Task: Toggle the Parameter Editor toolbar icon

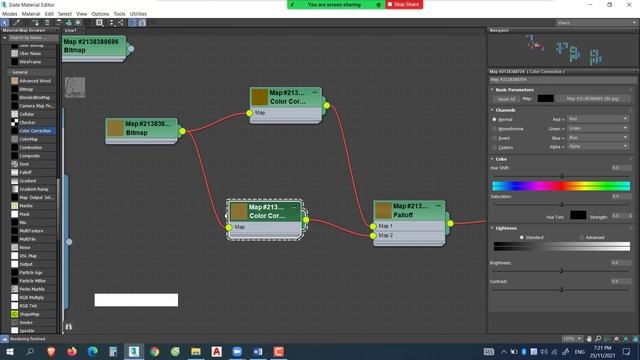Action: pyautogui.click(x=142, y=22)
